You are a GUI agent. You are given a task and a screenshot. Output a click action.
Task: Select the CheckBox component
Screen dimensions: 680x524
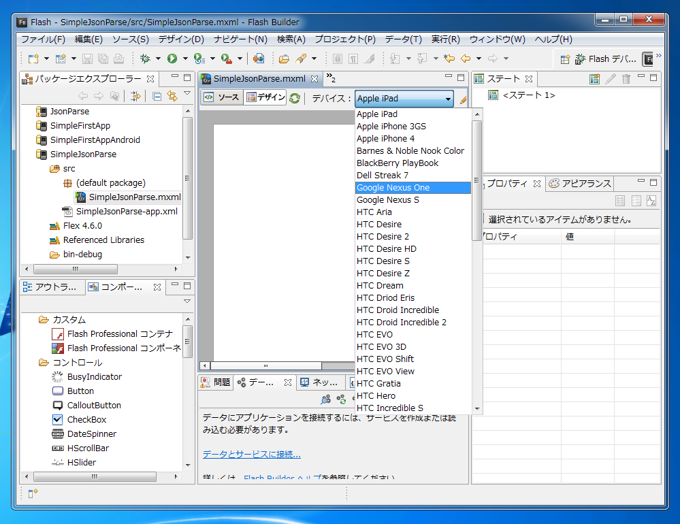[x=79, y=419]
